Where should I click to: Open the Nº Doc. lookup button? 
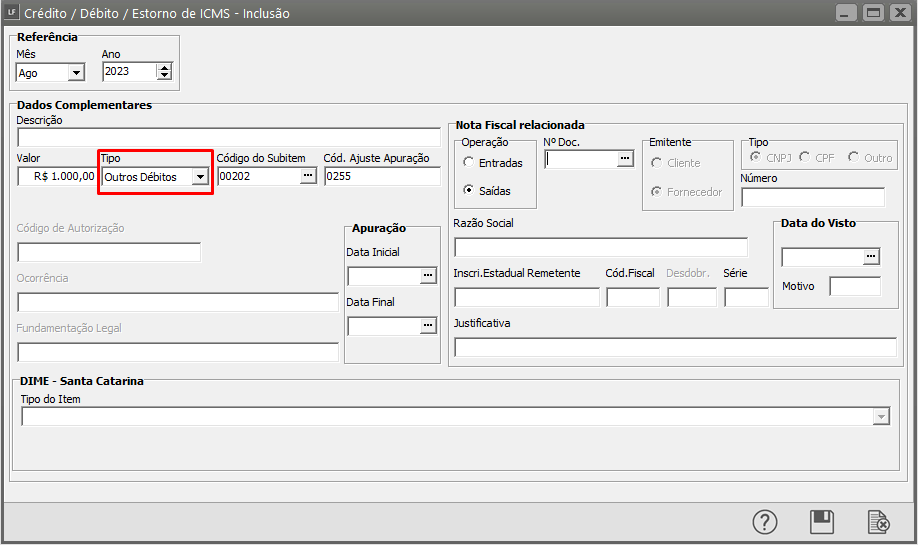point(625,159)
